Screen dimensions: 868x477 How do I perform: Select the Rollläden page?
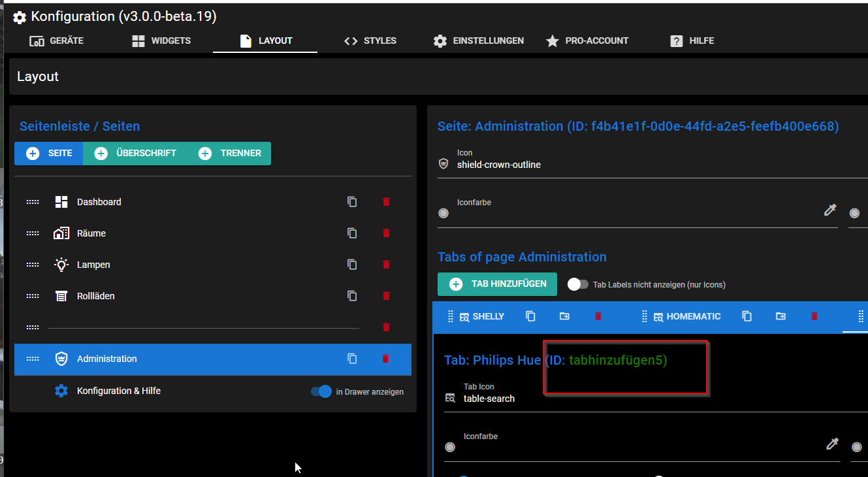click(x=213, y=296)
